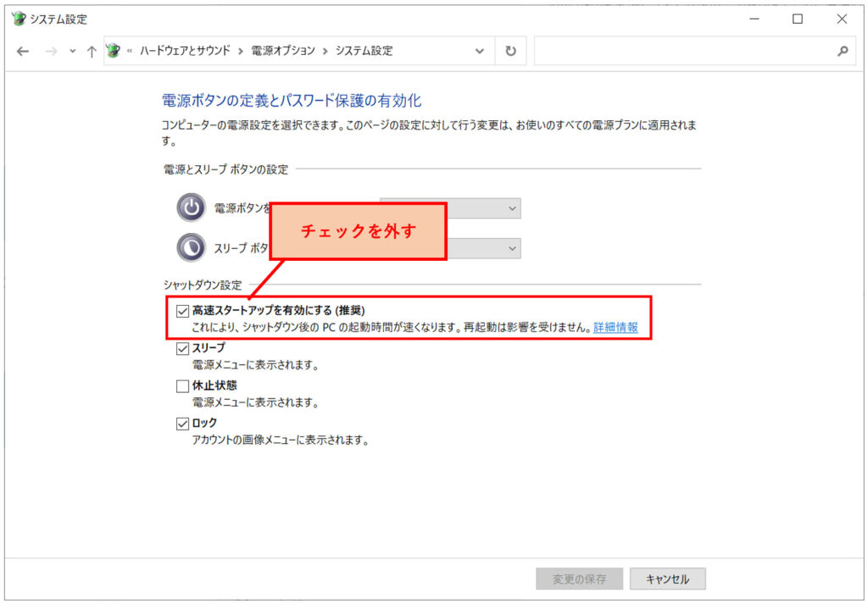Viewport: 868px width, 604px height.
Task: Toggle the ロック checkbox
Action: coord(183,424)
